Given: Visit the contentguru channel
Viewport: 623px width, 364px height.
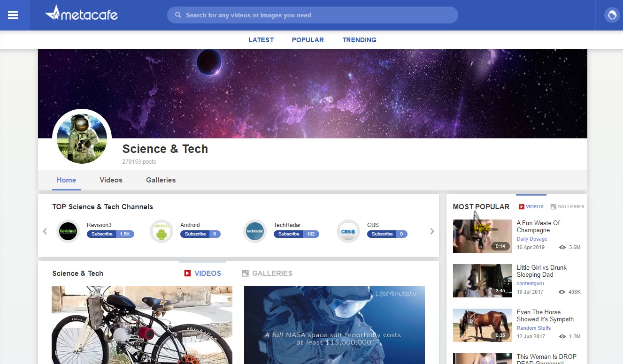Looking at the screenshot, I should pyautogui.click(x=531, y=283).
